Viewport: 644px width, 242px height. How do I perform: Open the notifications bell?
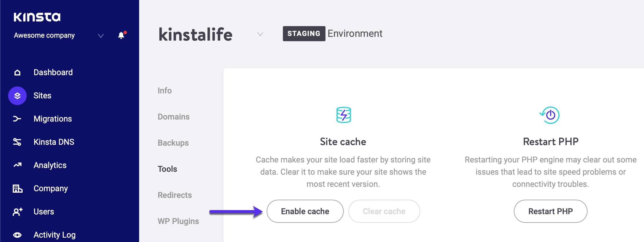point(121,35)
